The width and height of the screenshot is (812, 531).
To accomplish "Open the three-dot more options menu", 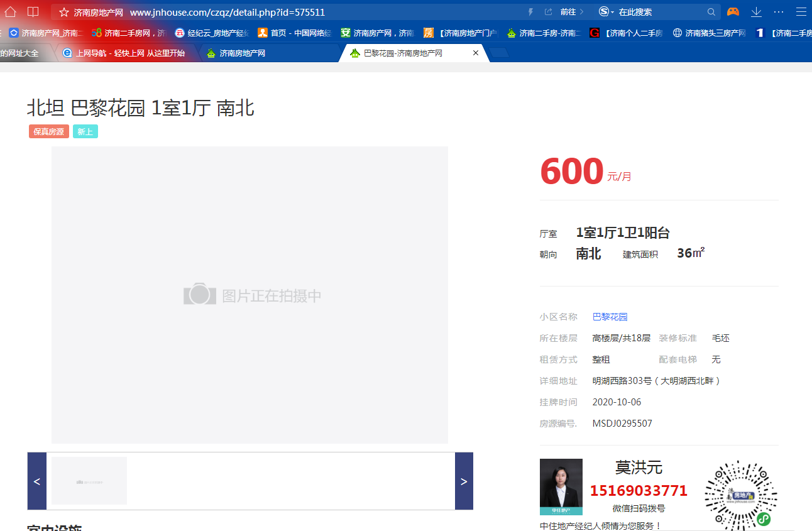I will 779,12.
